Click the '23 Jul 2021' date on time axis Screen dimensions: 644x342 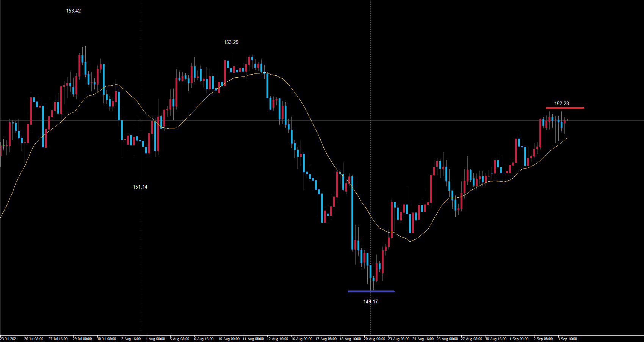(9, 339)
